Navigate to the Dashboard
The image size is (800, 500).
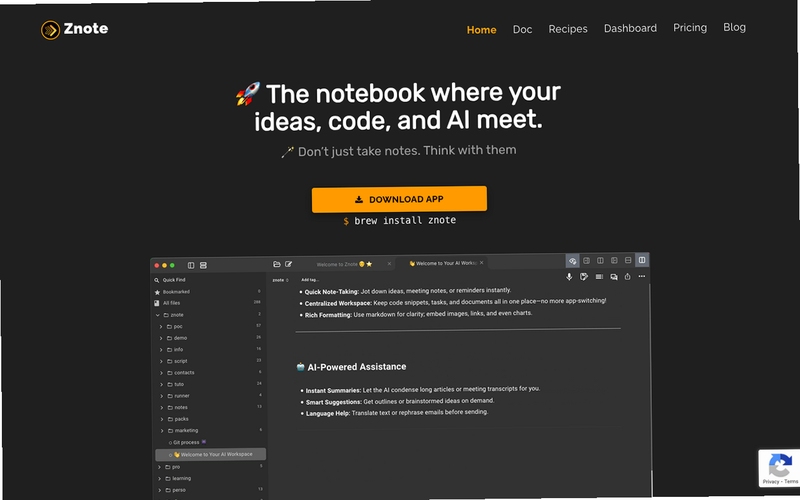coord(630,28)
